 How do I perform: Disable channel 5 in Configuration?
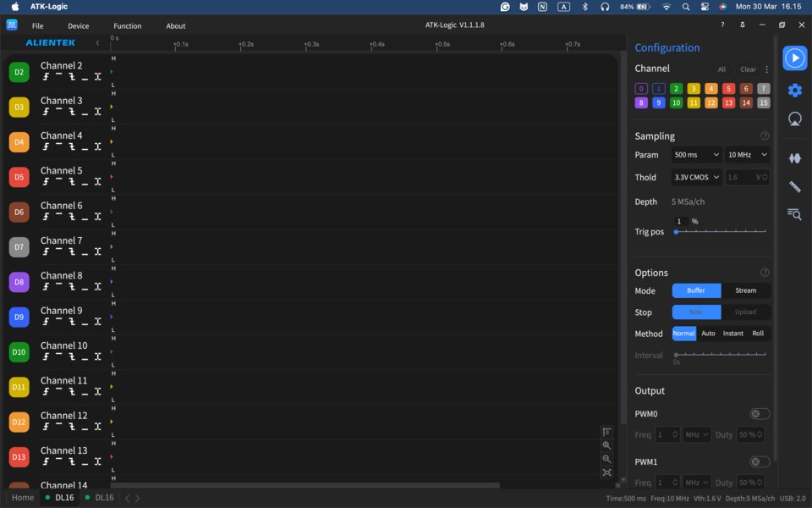point(728,89)
